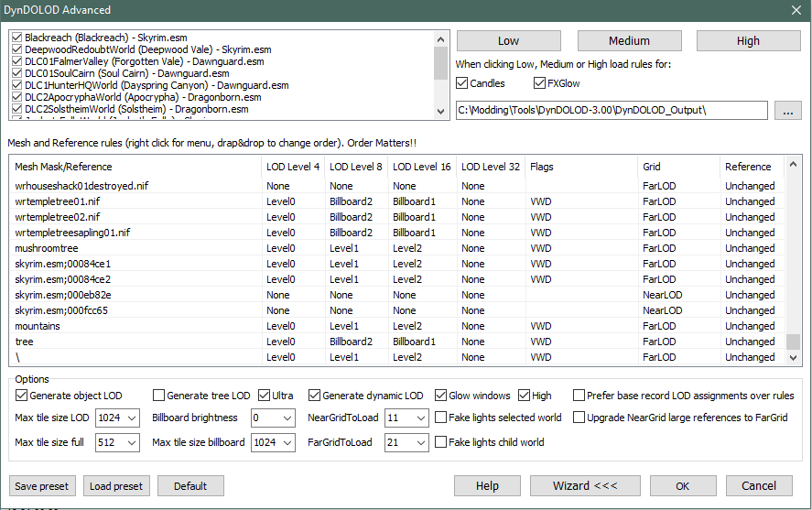Select the wrhouseshack01destroyed.nif rule
This screenshot has height=510, width=812.
pos(396,186)
